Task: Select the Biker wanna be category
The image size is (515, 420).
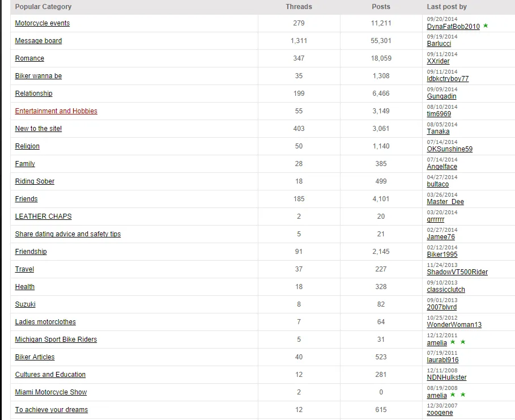Action: tap(39, 76)
